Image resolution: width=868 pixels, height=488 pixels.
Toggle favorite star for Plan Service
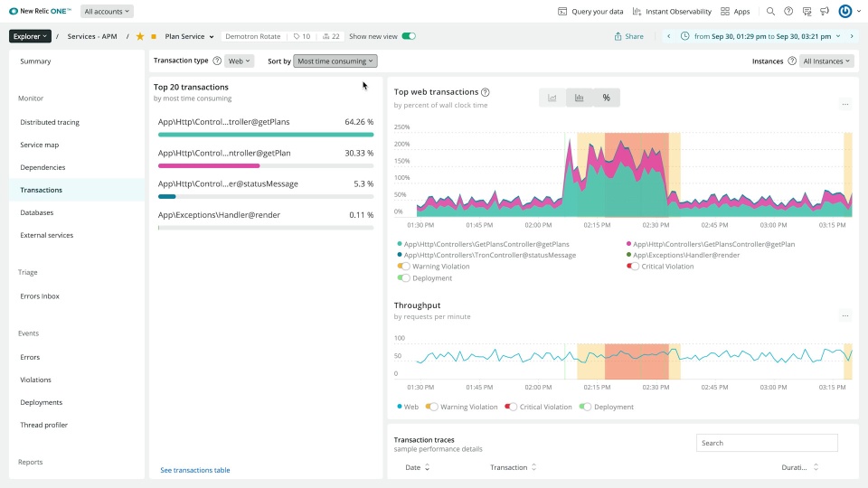140,36
